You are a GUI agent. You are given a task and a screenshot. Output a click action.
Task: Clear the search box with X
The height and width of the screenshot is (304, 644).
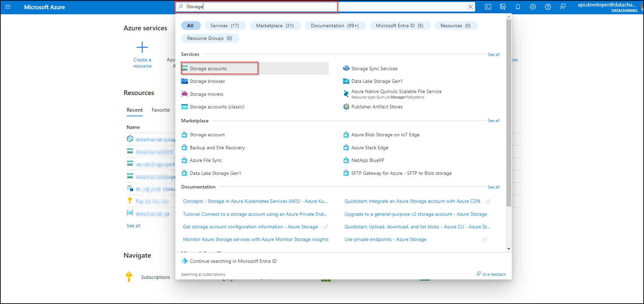tap(470, 7)
